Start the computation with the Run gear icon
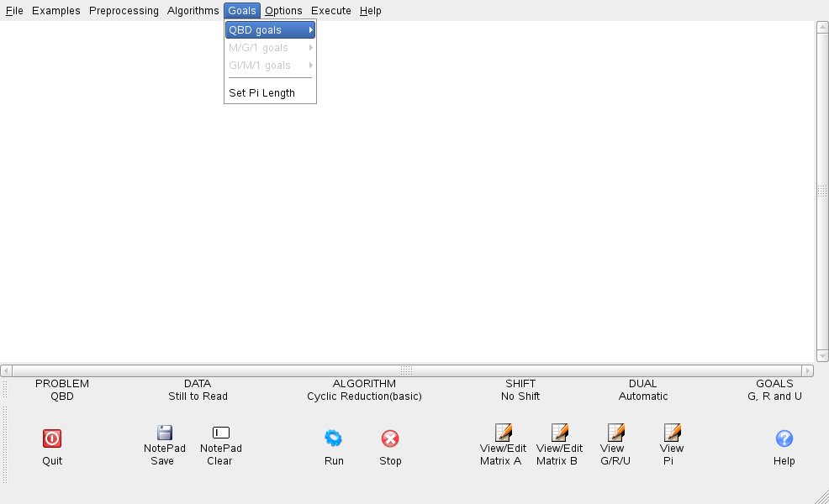Screen dimensions: 829x504 [334, 438]
